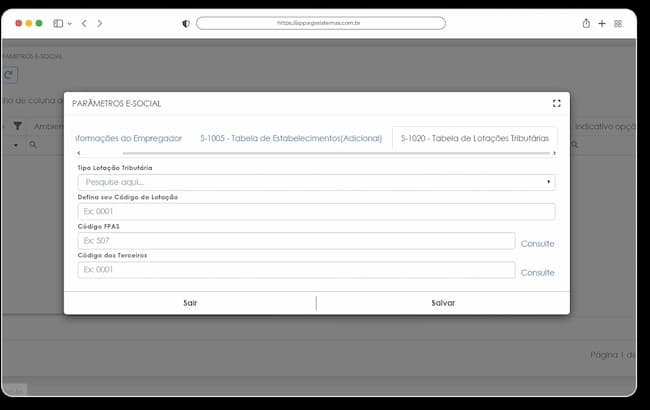Click Consulte link next to Código dos Terceiros
650x410 pixels.
click(x=537, y=273)
